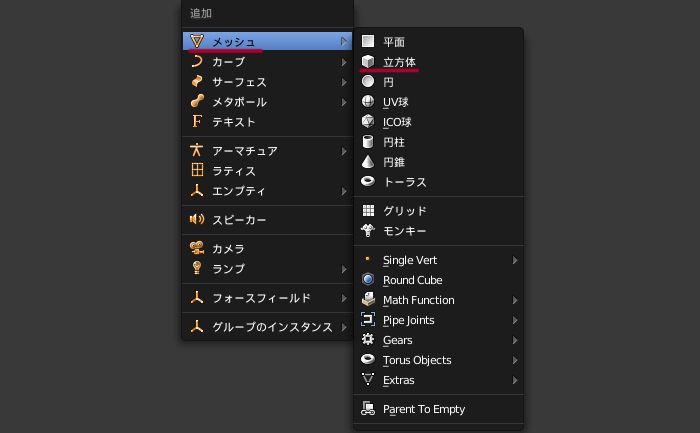Viewport: 700px width, 433px height.
Task: Expand the Torus Objects submenu arrow
Action: point(515,360)
